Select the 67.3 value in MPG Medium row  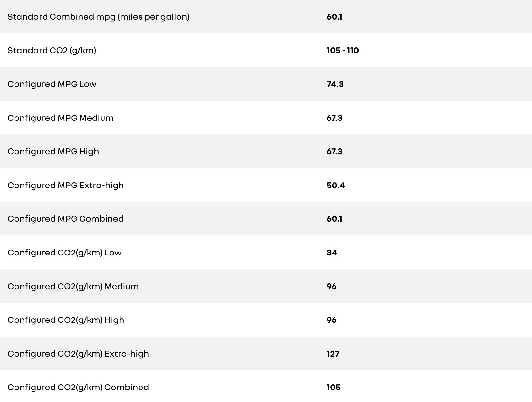[x=334, y=118]
